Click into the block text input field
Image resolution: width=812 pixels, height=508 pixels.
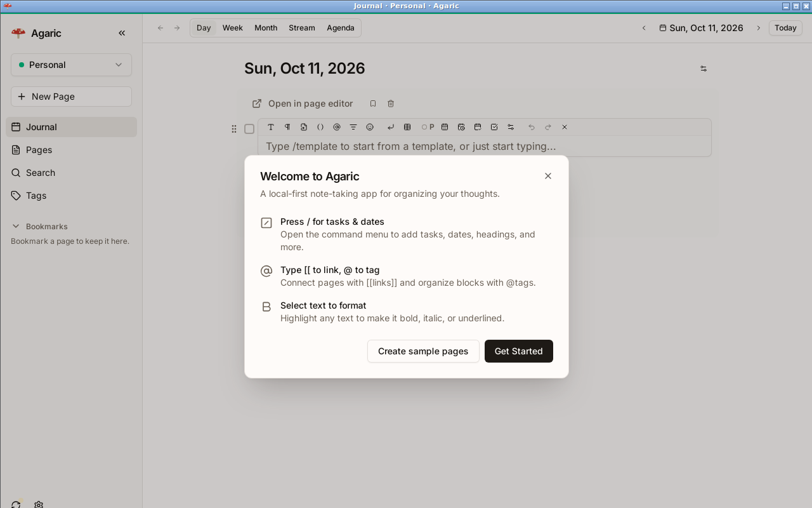click(x=485, y=146)
